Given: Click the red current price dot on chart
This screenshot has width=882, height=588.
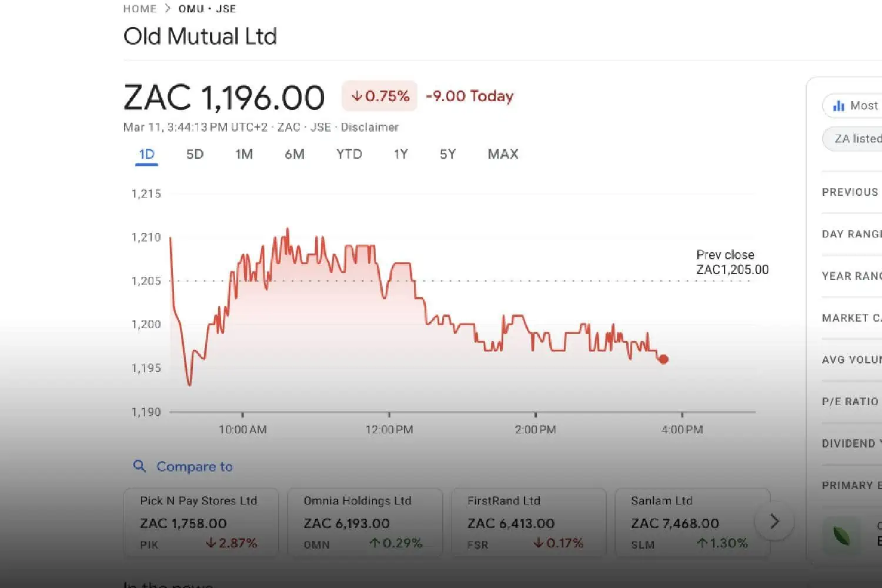Looking at the screenshot, I should click(663, 359).
